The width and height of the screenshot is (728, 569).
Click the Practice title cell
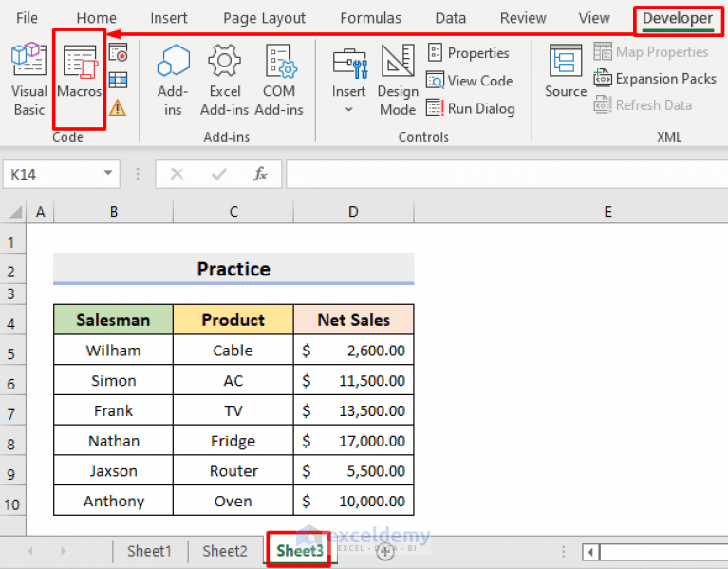coord(233,269)
